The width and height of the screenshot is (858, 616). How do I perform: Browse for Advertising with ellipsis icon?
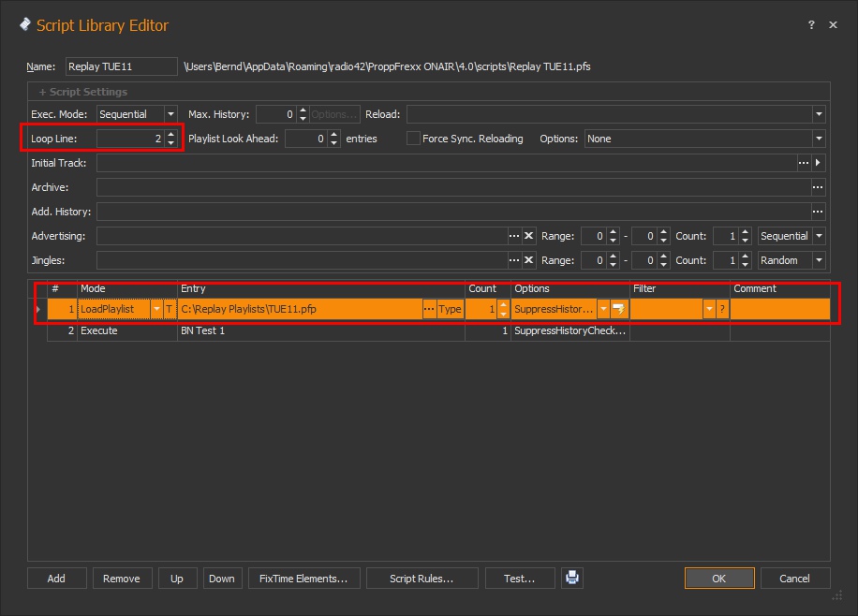(x=514, y=236)
